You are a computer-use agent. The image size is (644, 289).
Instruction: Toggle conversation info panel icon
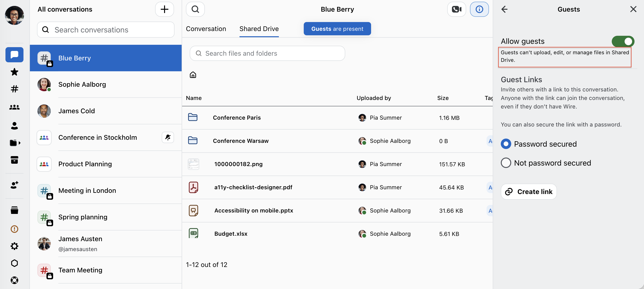[x=479, y=9]
